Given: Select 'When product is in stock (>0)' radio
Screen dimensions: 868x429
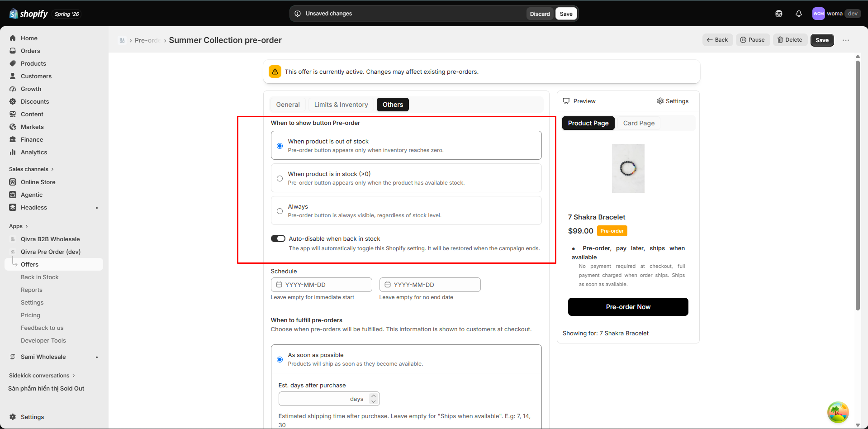Looking at the screenshot, I should (280, 178).
